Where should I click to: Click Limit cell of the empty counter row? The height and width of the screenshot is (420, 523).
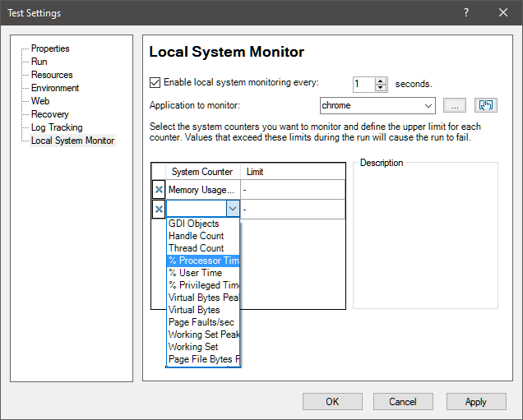293,210
